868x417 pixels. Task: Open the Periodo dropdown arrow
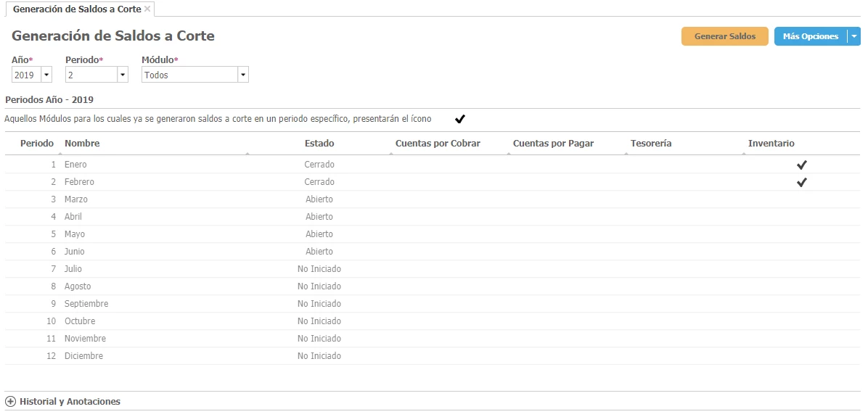tap(122, 75)
